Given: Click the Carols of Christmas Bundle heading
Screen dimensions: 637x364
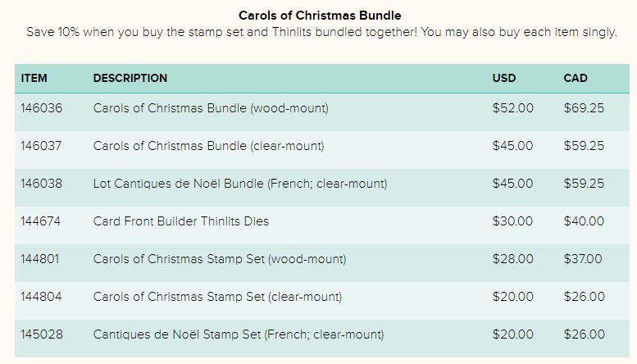Looking at the screenshot, I should [x=320, y=16].
